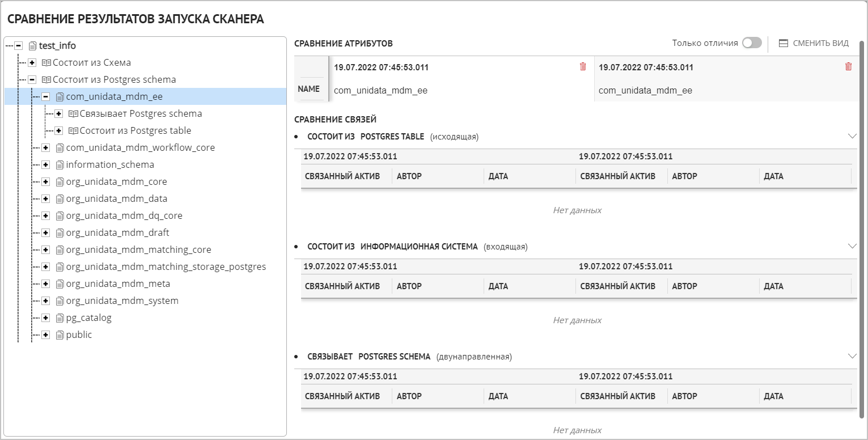Image resolution: width=868 pixels, height=440 pixels.
Task: Enable the Только отличия switch
Action: point(752,43)
